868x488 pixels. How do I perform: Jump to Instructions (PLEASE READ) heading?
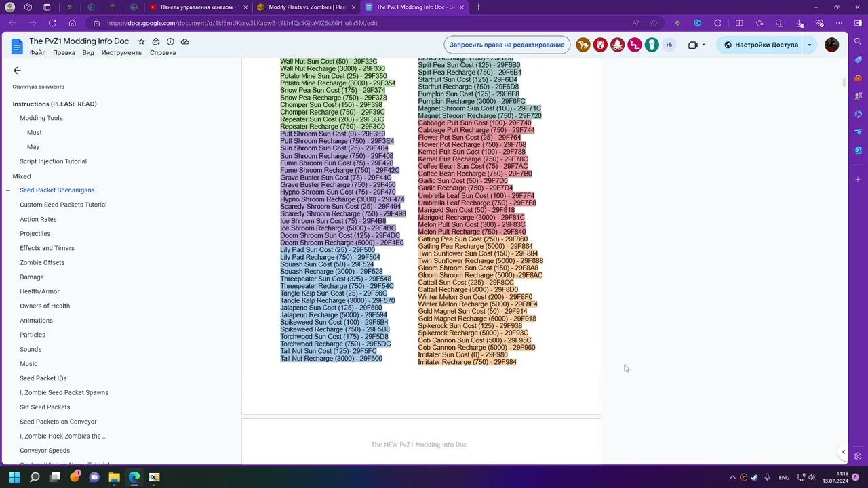point(54,104)
